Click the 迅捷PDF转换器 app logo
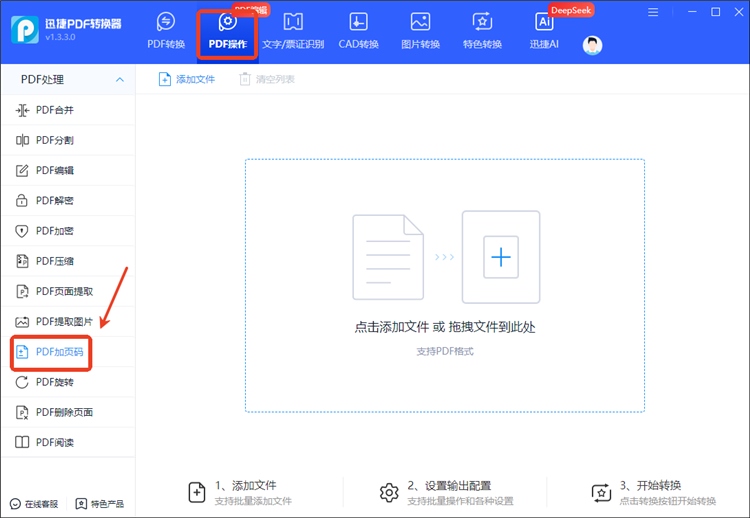Viewport: 750px width, 518px height. pyautogui.click(x=25, y=30)
